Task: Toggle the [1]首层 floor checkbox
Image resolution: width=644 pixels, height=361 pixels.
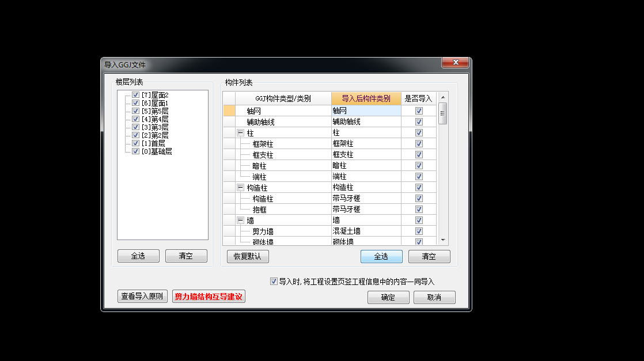Action: (135, 143)
